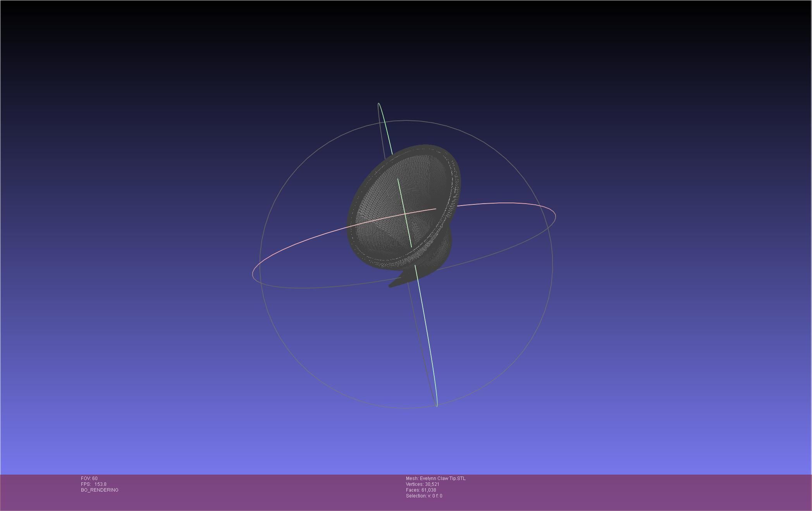Click the pointed tip below the mesh
The image size is (812, 511).
[392, 285]
